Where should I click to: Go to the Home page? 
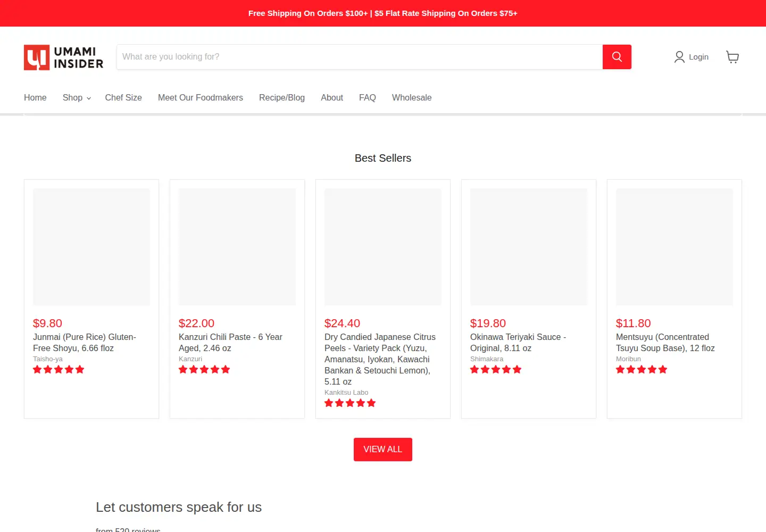click(x=35, y=98)
